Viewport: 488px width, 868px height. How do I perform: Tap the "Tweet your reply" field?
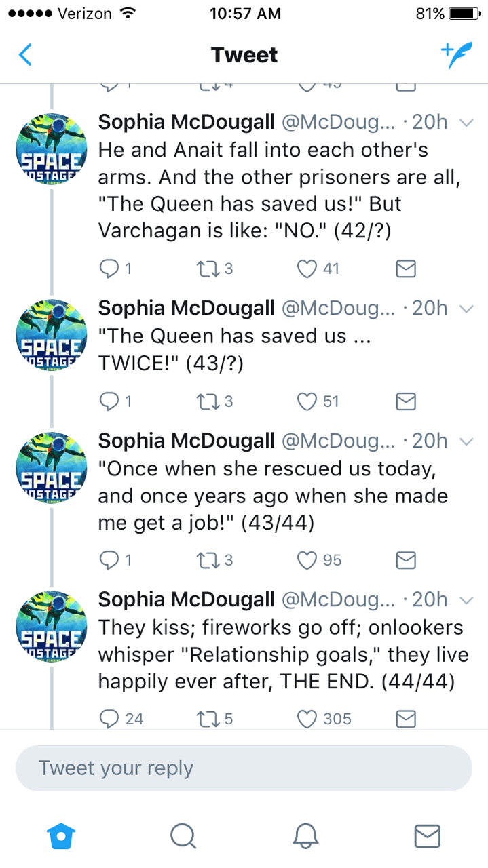click(x=244, y=768)
